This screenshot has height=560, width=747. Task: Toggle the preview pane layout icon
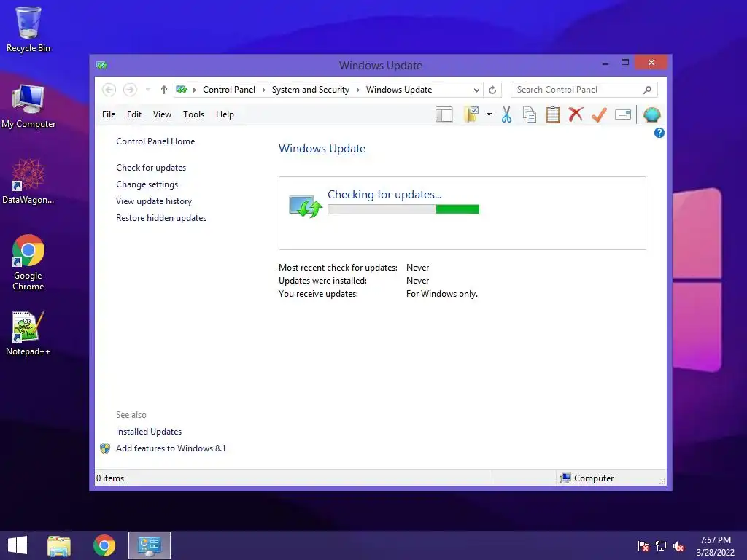pos(444,114)
